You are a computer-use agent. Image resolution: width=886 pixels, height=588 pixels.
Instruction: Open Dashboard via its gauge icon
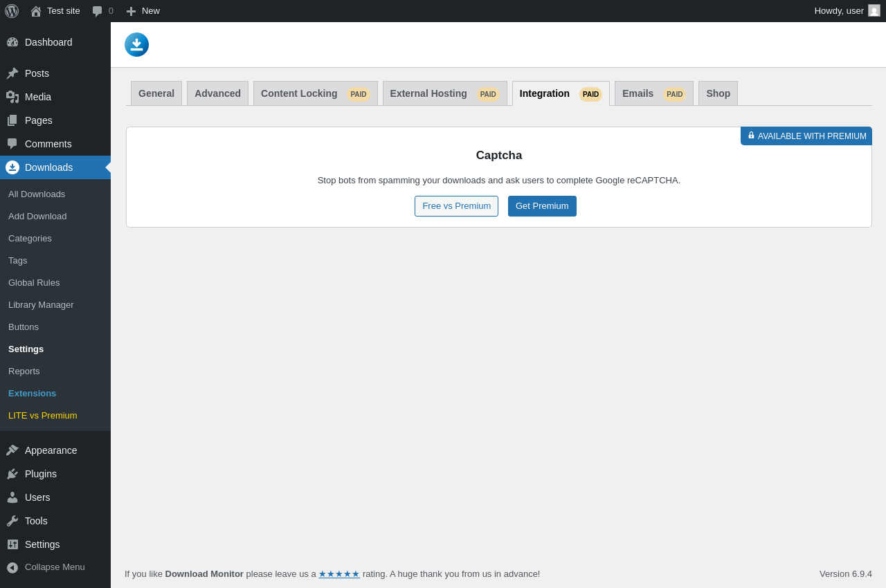coord(12,42)
